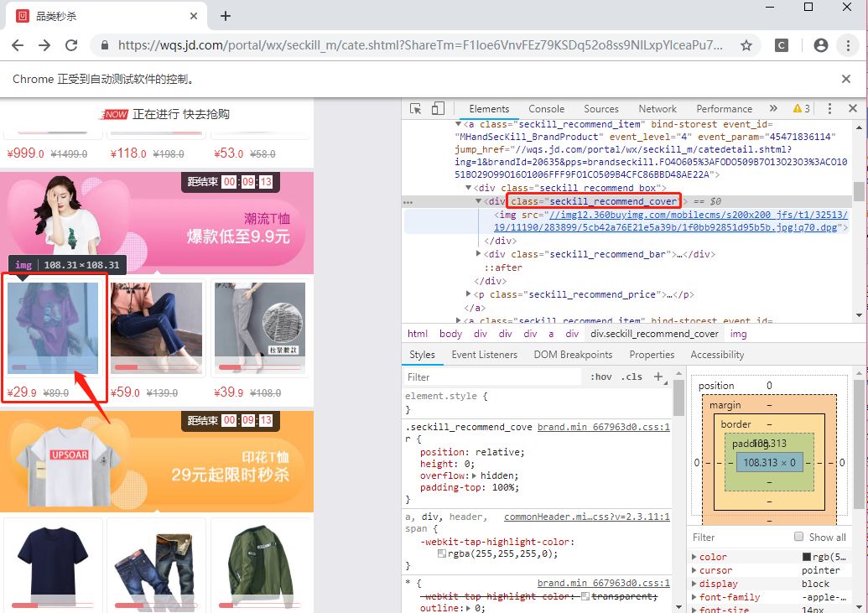Toggle the .cls class editor
This screenshot has width=868, height=613.
[632, 377]
